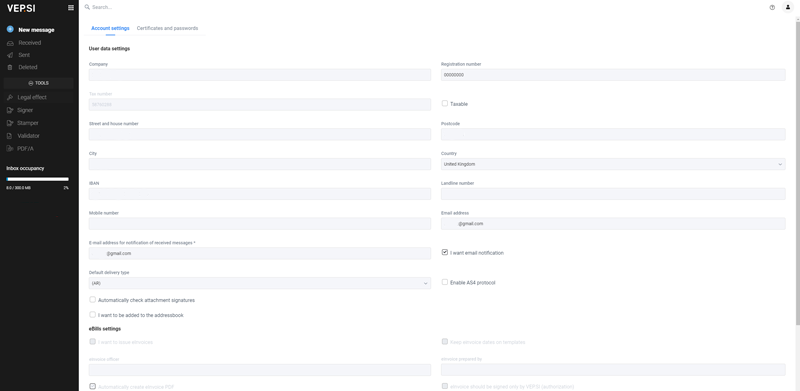
Task: Enable AS4 protocol checkbox
Action: (445, 282)
